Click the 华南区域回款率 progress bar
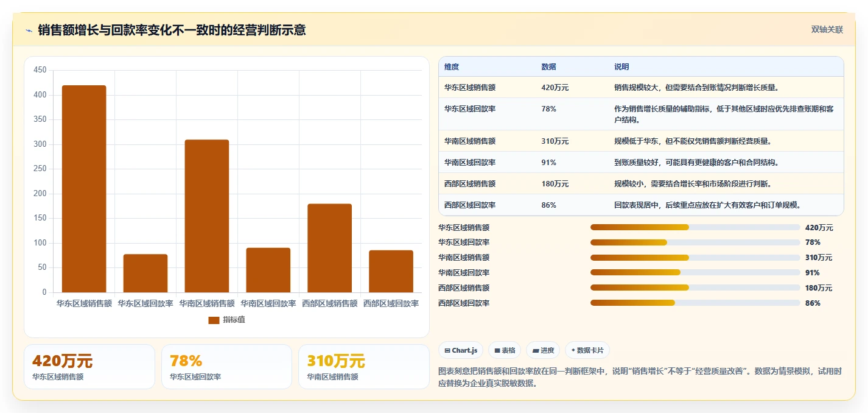Image resolution: width=868 pixels, height=413 pixels. coord(695,273)
